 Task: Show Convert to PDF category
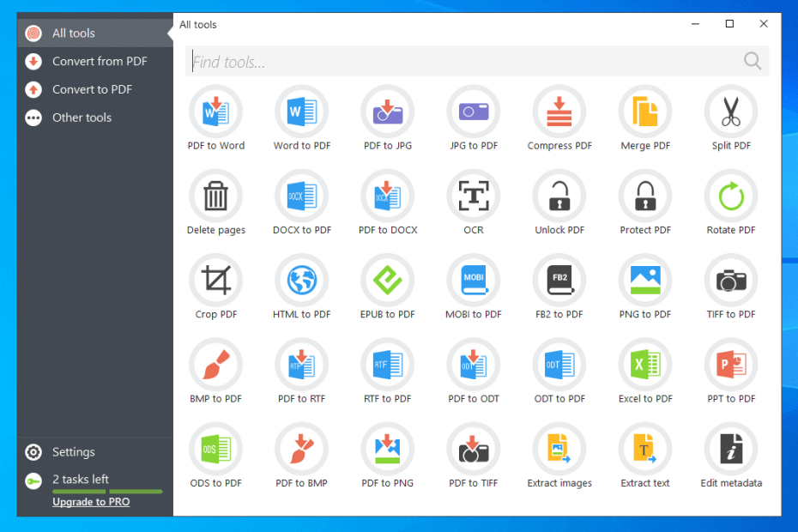pyautogui.click(x=95, y=89)
